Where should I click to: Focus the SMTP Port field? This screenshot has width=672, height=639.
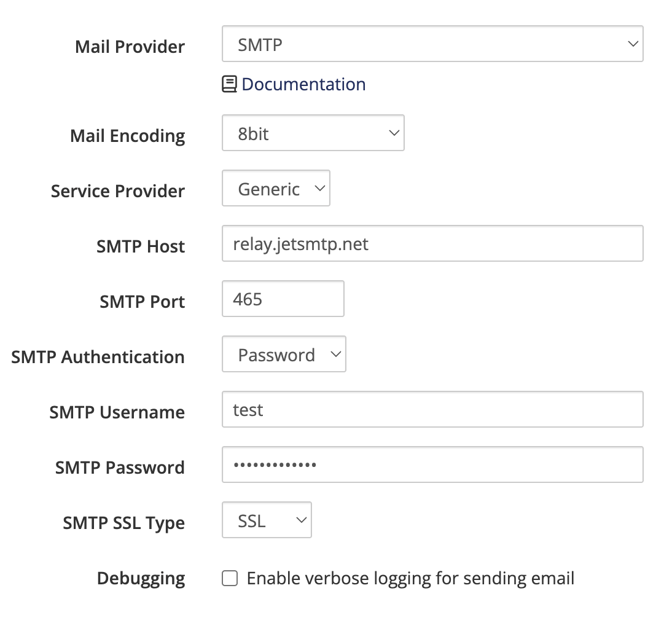[283, 299]
